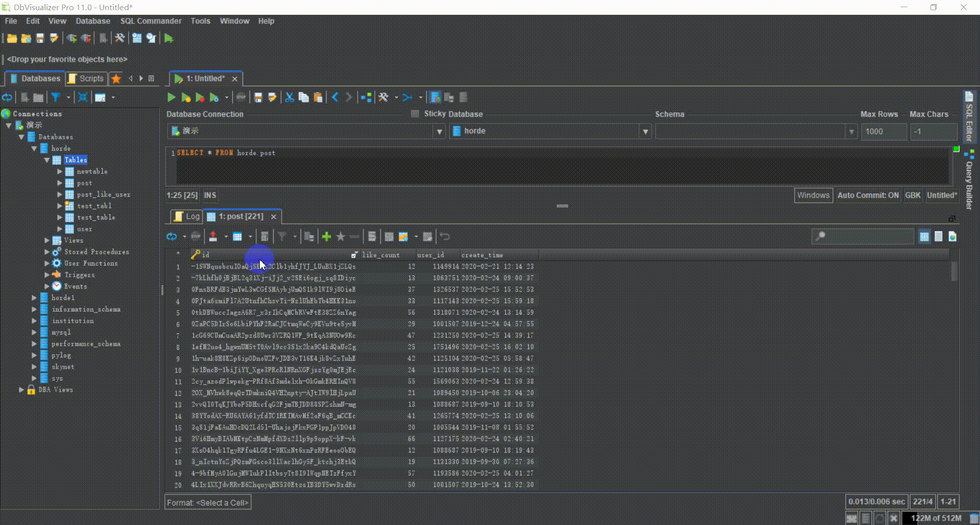Undo changes using the undo arrow icon
Screen dimensions: 980x525
pyautogui.click(x=444, y=236)
